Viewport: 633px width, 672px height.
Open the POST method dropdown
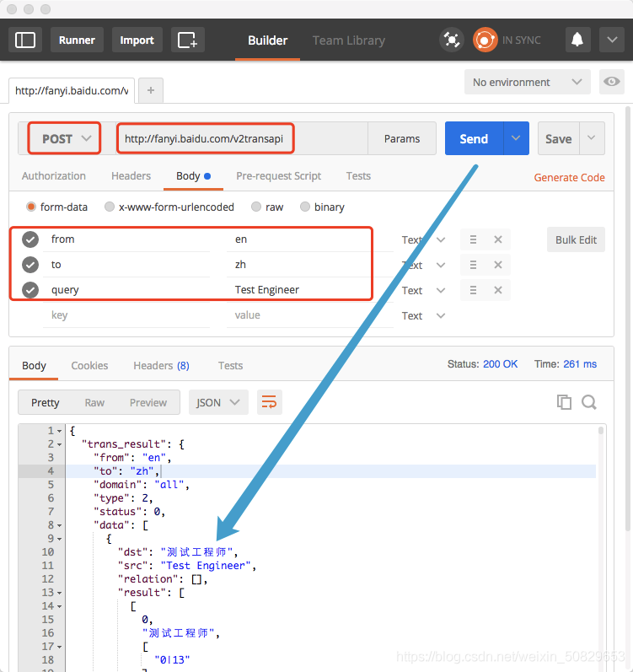point(65,138)
